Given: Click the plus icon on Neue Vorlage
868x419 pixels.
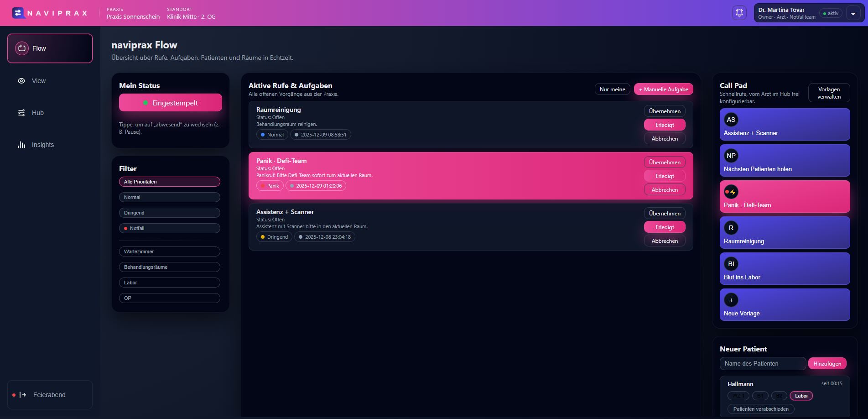Looking at the screenshot, I should [731, 300].
